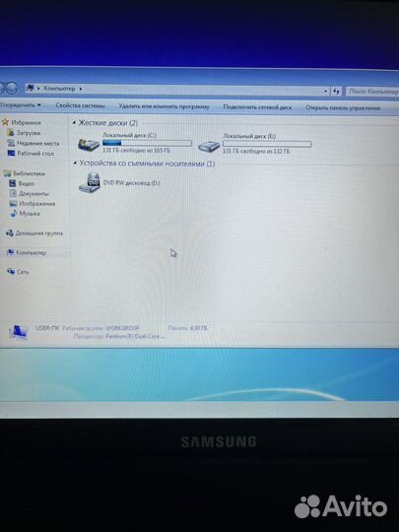Go back with the navigation back button
This screenshot has width=399, height=532.
[2, 88]
